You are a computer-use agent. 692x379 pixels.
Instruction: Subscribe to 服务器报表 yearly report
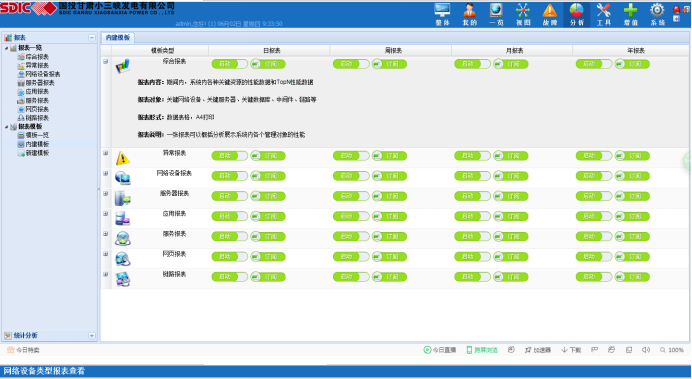pos(632,196)
